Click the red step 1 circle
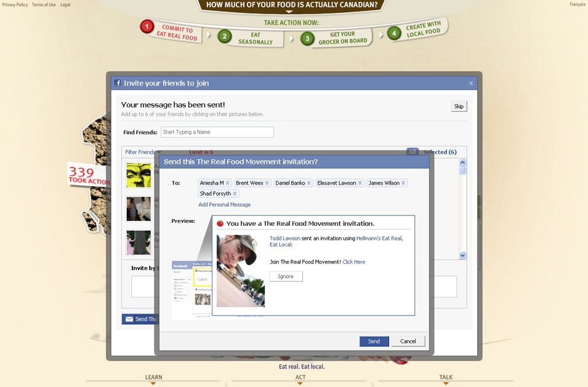The height and width of the screenshot is (387, 588). coord(147,26)
